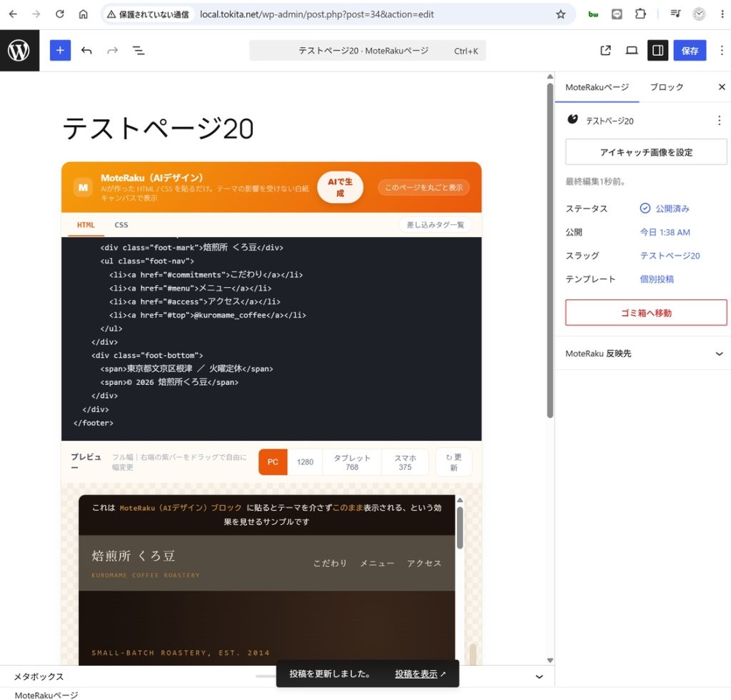Choose the タブレット 768 preview width
Image resolution: width=731 pixels, height=700 pixels.
tap(352, 461)
